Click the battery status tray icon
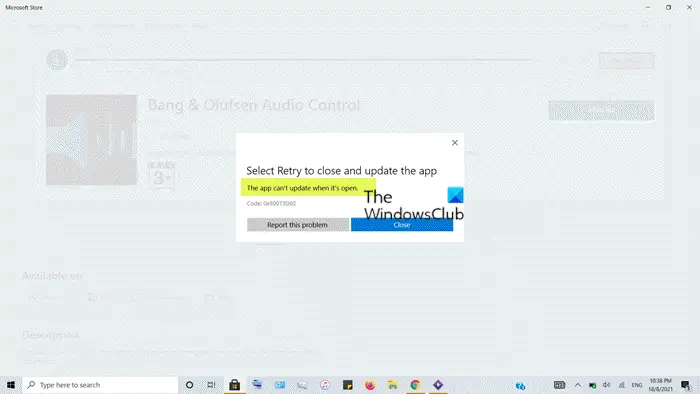 592,385
